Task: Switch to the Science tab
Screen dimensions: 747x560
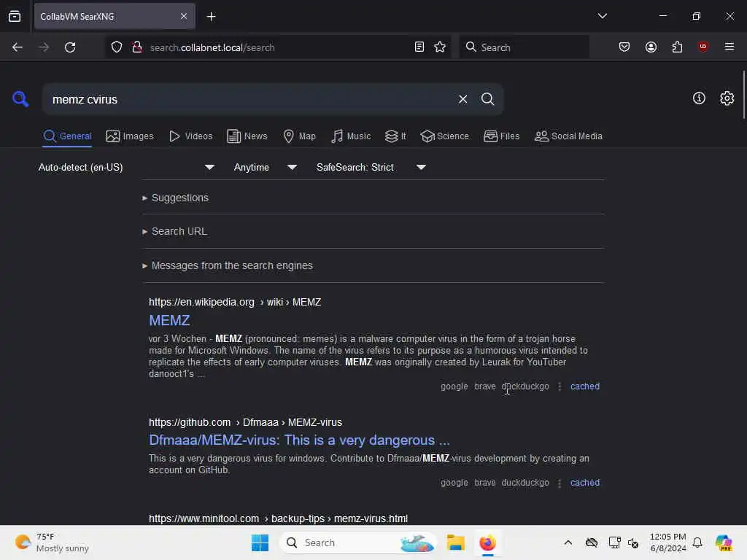Action: pyautogui.click(x=444, y=136)
